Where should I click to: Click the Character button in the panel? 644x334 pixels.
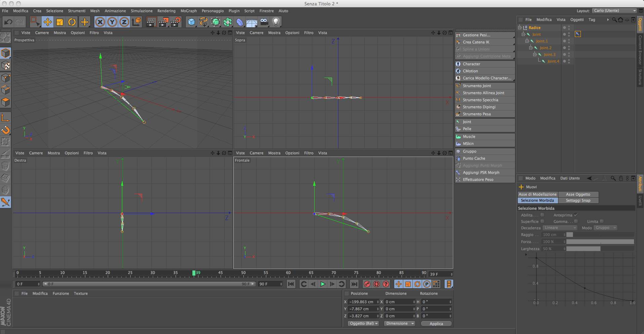pos(485,64)
